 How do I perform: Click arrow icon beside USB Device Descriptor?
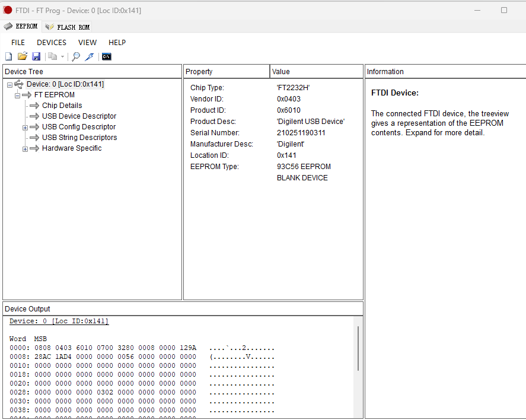tap(34, 116)
